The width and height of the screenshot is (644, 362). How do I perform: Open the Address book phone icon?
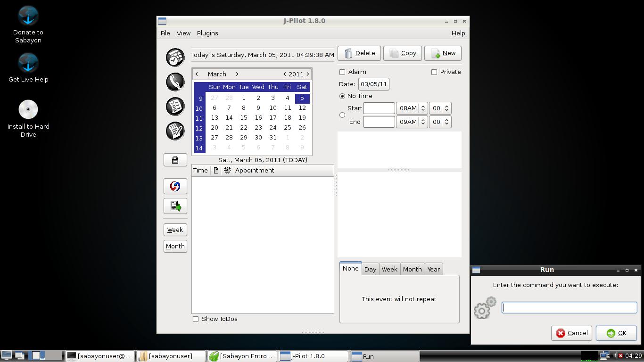pos(175,82)
